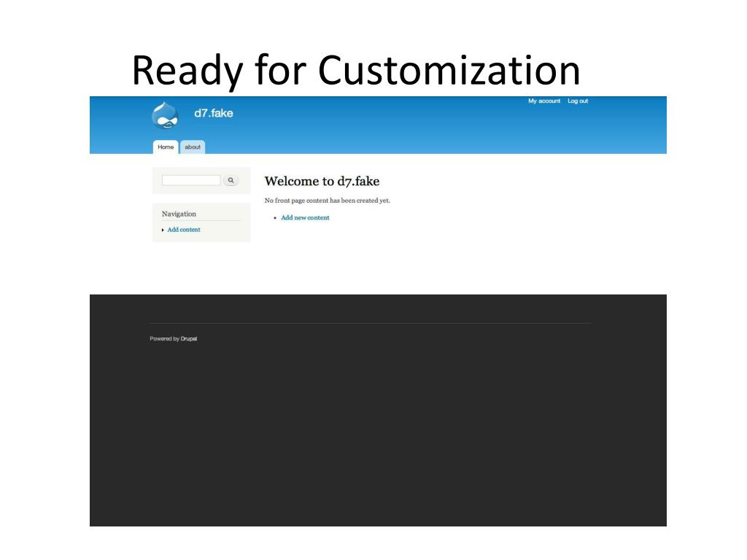Open the My account link

coord(544,101)
